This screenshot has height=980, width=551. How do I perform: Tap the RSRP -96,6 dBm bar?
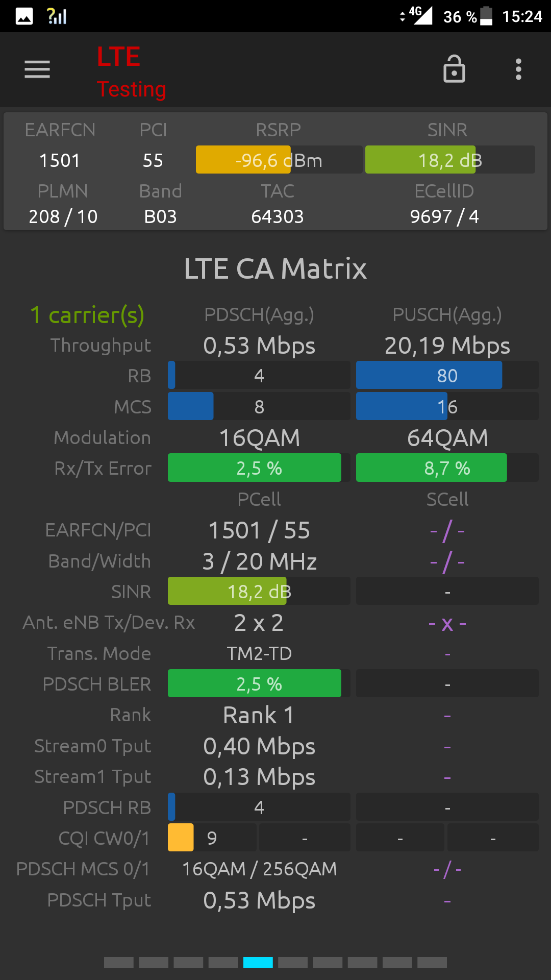[x=279, y=160]
